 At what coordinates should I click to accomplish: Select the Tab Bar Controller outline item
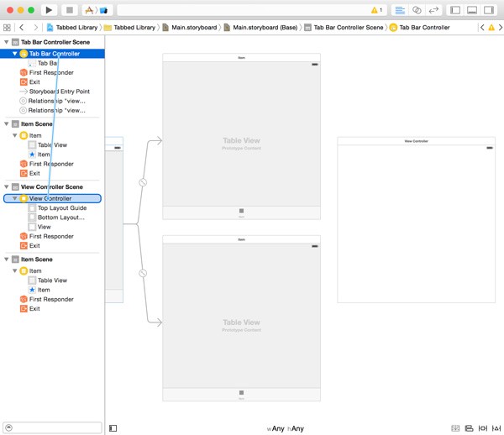[x=52, y=54]
